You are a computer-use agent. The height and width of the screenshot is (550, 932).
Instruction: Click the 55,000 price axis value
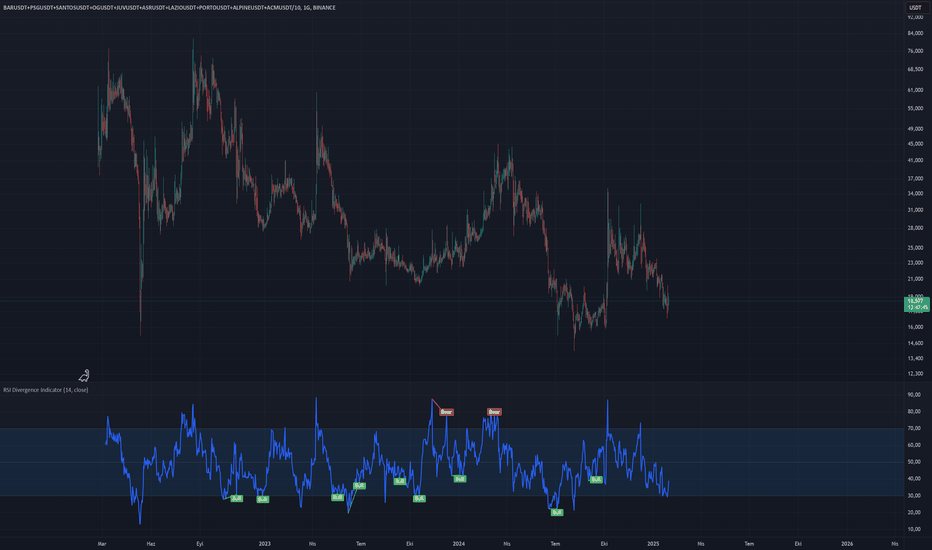[x=915, y=109]
